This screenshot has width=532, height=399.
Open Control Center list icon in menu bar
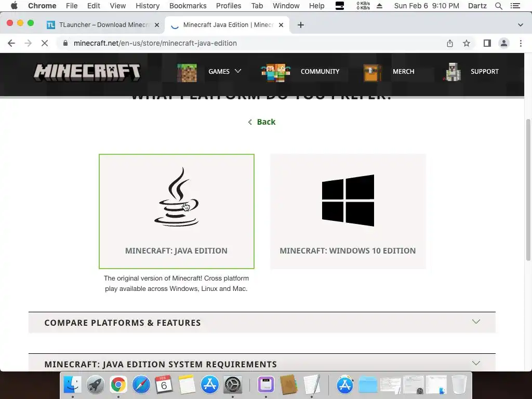click(515, 6)
